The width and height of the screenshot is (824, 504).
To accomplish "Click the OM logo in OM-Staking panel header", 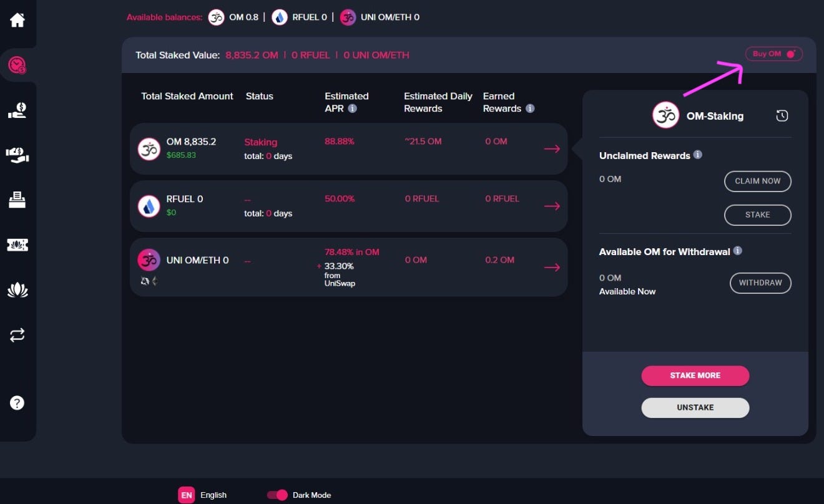I will coord(666,115).
